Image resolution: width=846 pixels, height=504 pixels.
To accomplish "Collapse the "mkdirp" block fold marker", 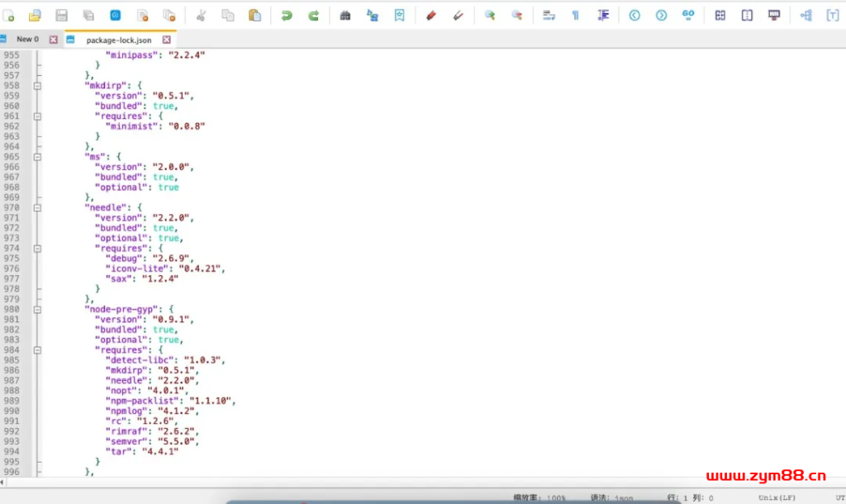I will (x=37, y=85).
